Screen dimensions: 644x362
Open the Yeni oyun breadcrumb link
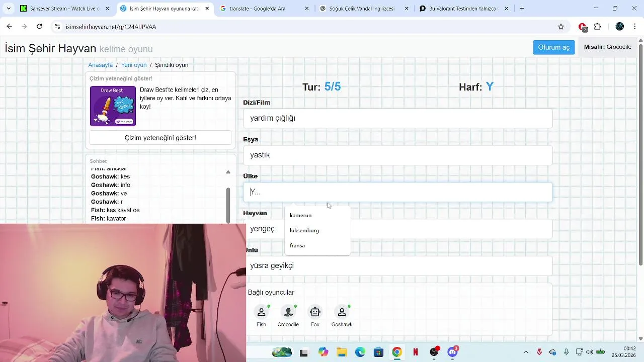click(134, 65)
